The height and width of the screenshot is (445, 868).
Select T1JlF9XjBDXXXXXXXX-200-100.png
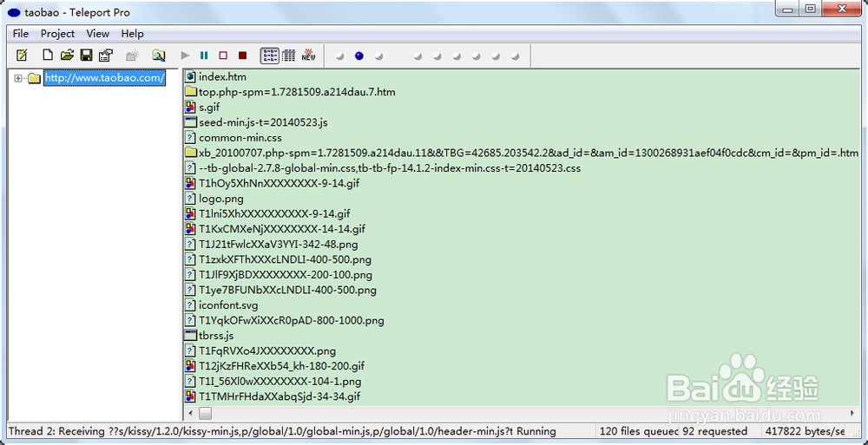286,274
